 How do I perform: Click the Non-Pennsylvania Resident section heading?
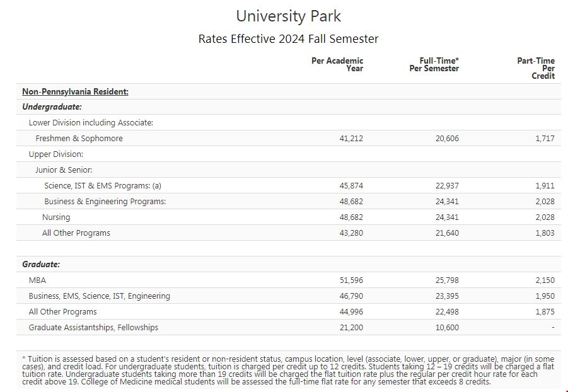tap(75, 91)
